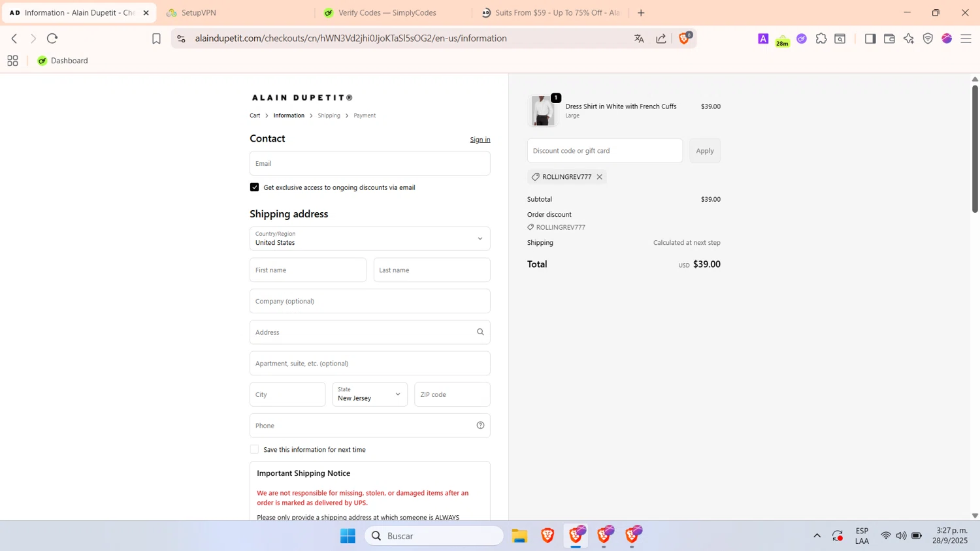The height and width of the screenshot is (551, 980).
Task: Show hidden system tray icons
Action: 817,536
